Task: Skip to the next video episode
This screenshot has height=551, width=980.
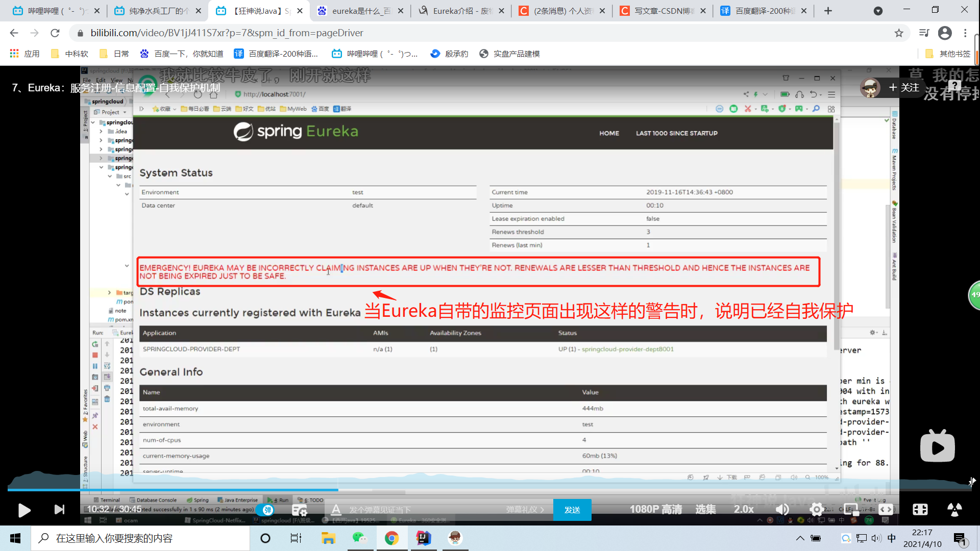Action: [x=59, y=510]
